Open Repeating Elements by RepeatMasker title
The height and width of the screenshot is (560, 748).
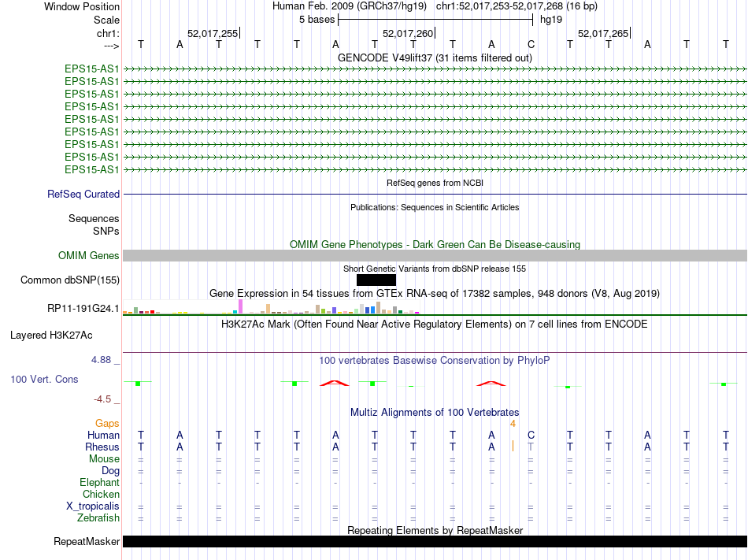[x=435, y=530]
